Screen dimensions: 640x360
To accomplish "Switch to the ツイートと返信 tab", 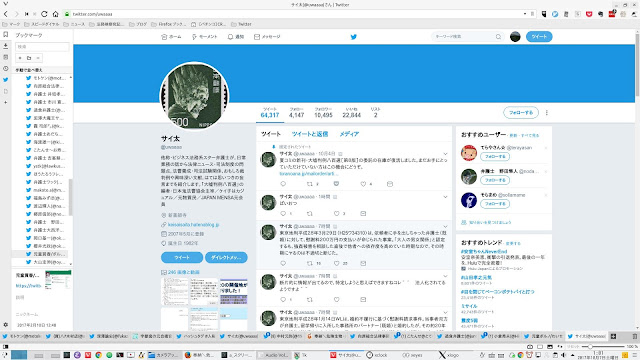I will 310,134.
